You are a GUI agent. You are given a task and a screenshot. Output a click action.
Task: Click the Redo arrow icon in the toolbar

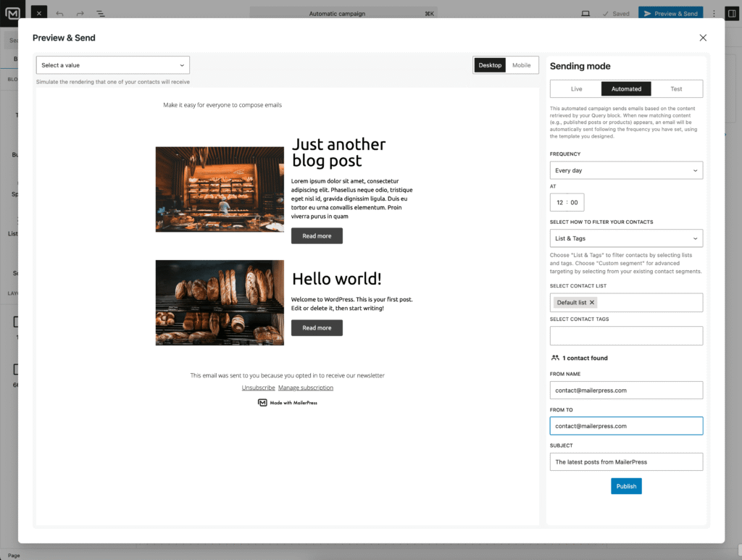point(78,13)
